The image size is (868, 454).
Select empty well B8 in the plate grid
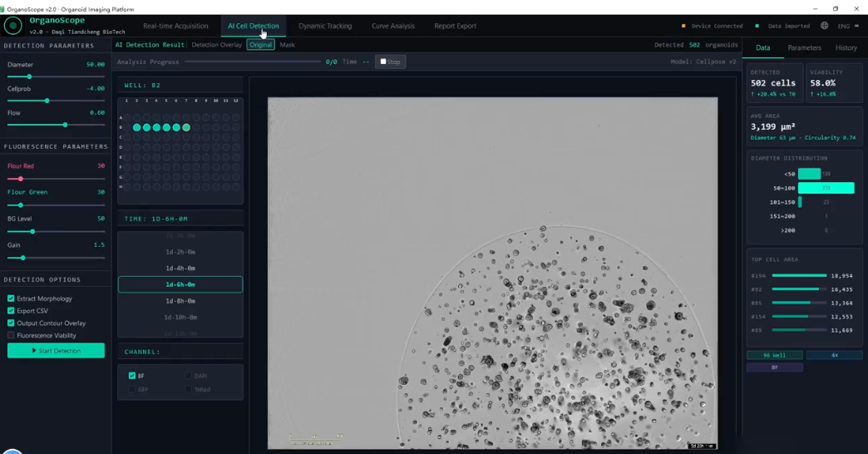click(x=196, y=127)
